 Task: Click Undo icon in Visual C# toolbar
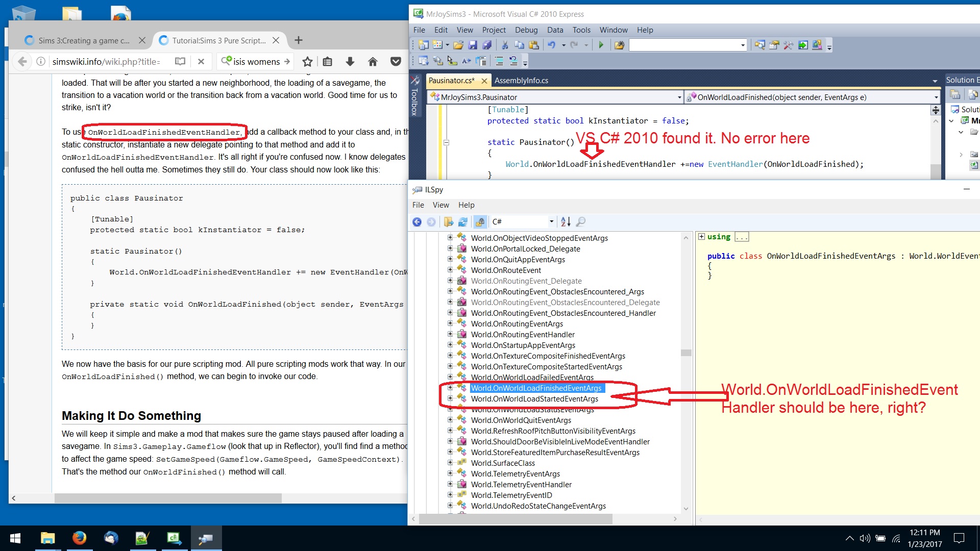pos(552,45)
